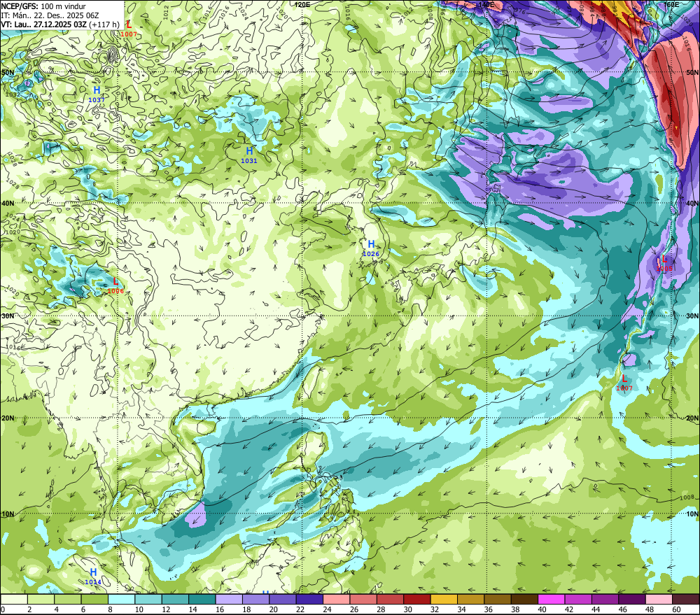Image resolution: width=700 pixels, height=615 pixels.
Task: Select the H 1037 high pressure marker
Action: click(x=97, y=94)
